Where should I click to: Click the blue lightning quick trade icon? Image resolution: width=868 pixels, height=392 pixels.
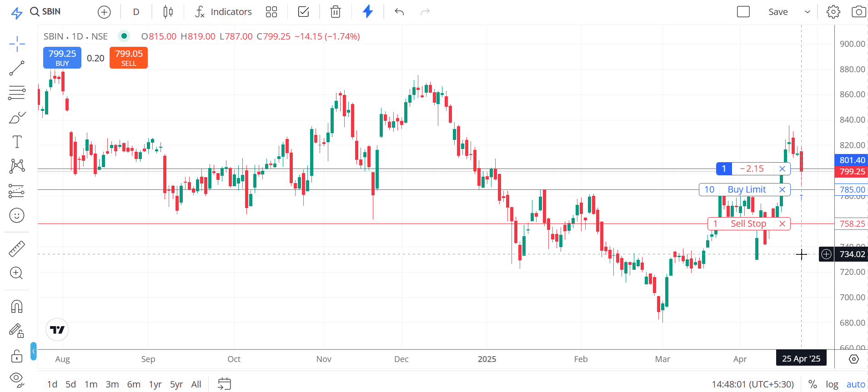tap(368, 12)
